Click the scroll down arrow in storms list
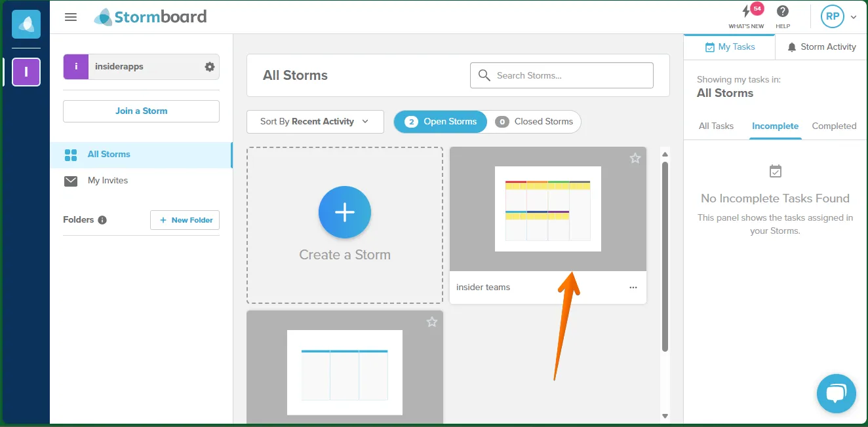This screenshot has height=427, width=868. 665,416
